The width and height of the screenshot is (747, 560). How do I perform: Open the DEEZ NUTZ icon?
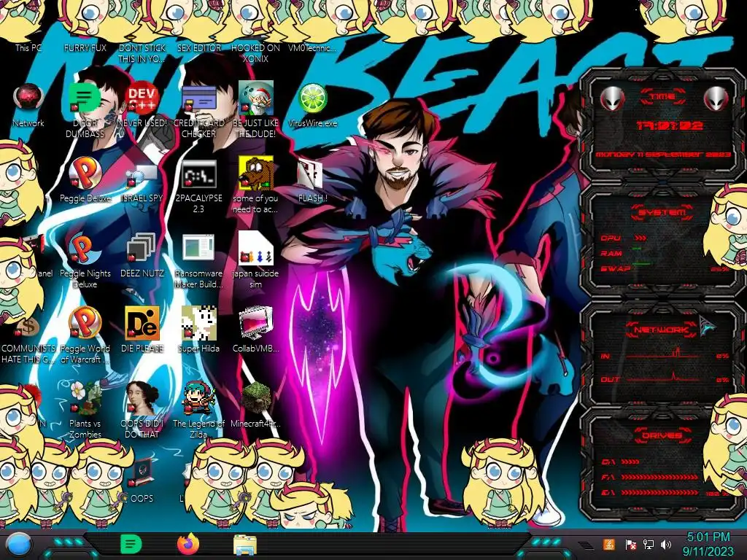pyautogui.click(x=142, y=248)
